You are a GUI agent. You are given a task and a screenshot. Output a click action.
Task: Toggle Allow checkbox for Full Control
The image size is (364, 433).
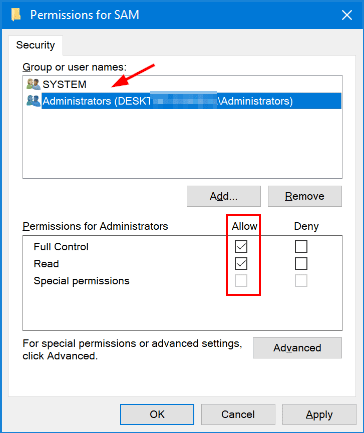tap(241, 247)
